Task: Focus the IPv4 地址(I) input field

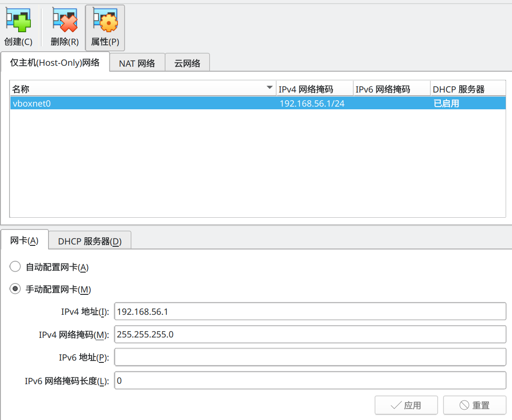Action: 310,311
